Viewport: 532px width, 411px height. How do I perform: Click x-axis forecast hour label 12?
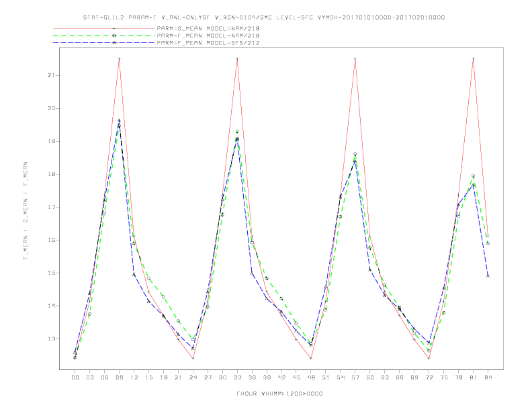(x=134, y=377)
